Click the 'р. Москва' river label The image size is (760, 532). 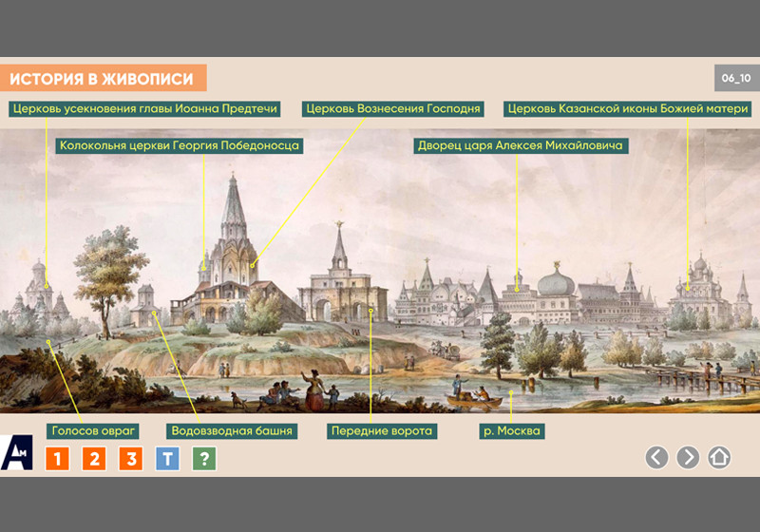coord(511,431)
